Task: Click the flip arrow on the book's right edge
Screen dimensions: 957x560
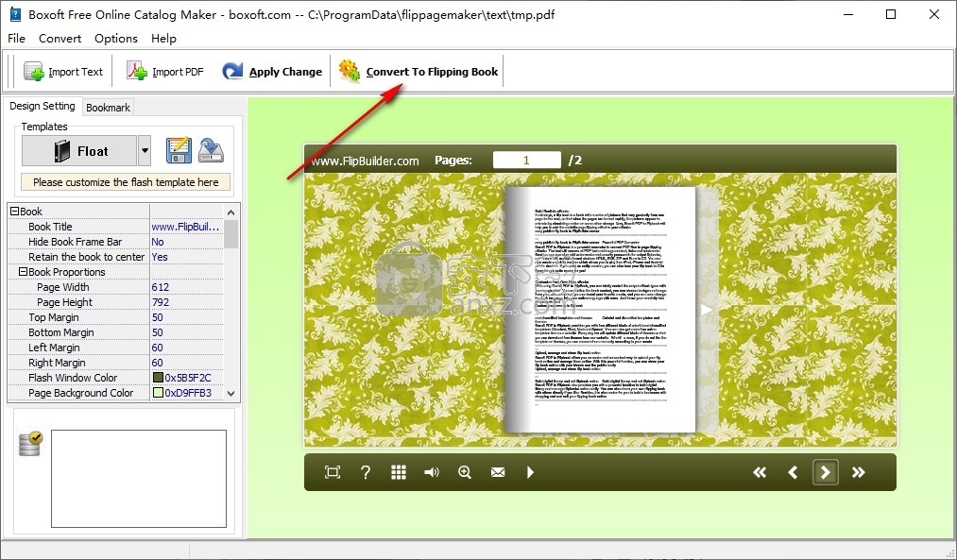Action: (x=706, y=310)
